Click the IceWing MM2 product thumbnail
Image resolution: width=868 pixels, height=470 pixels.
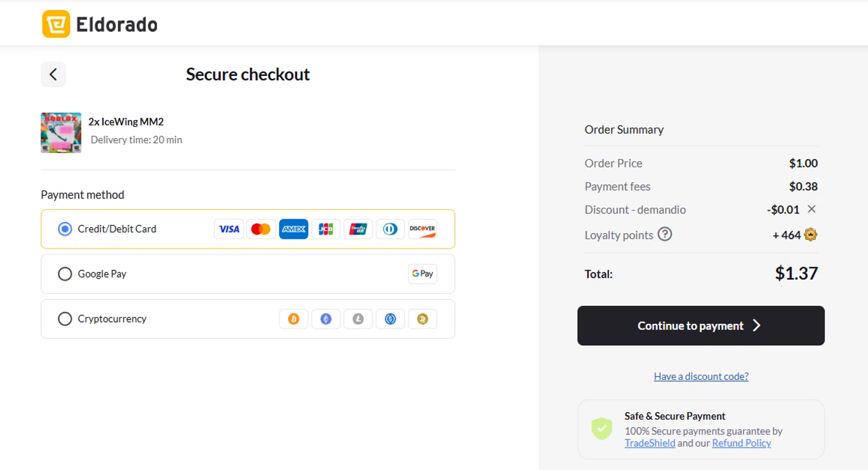(x=61, y=133)
